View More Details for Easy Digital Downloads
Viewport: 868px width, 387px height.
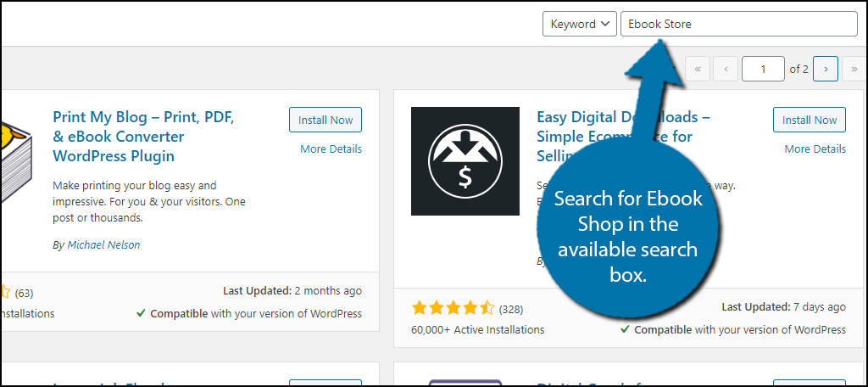(815, 149)
